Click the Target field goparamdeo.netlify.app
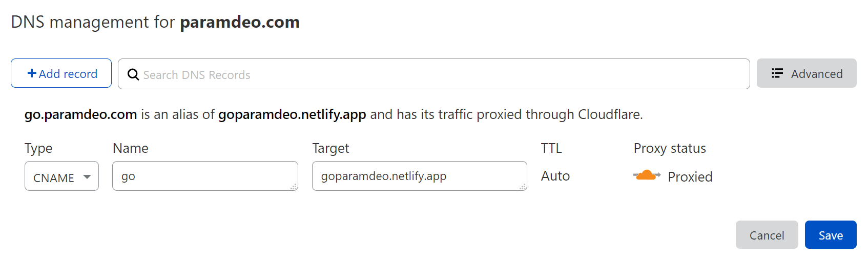Screen dimensions: 868x258 pos(419,176)
